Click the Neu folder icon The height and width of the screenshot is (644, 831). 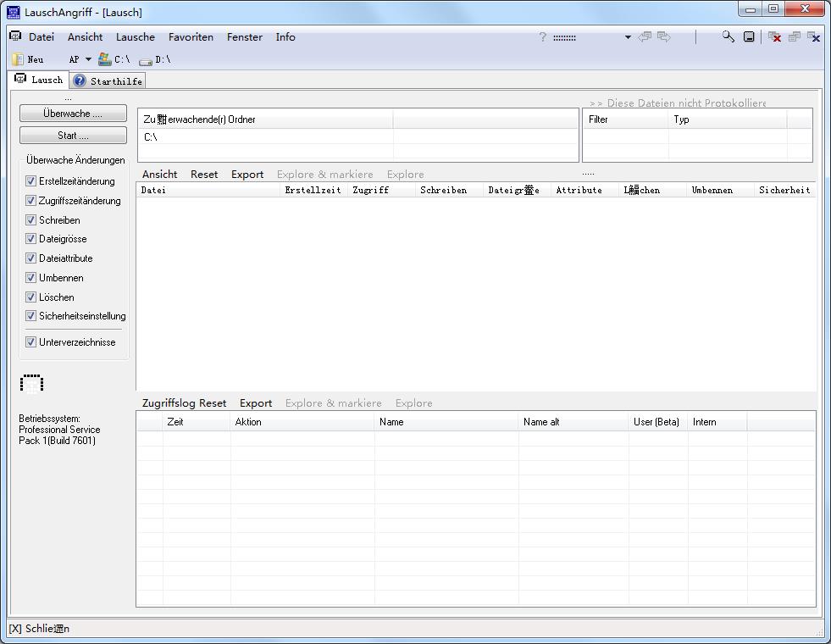tap(18, 59)
